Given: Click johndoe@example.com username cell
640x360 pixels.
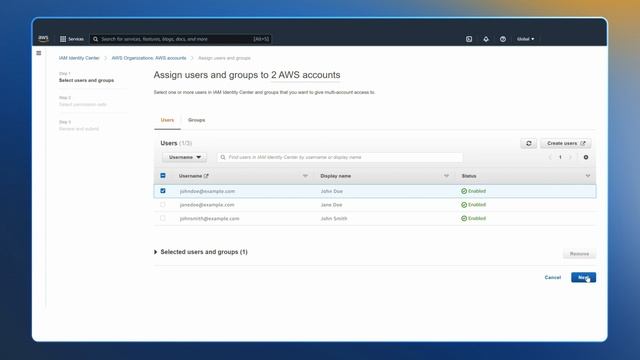Looking at the screenshot, I should click(207, 191).
